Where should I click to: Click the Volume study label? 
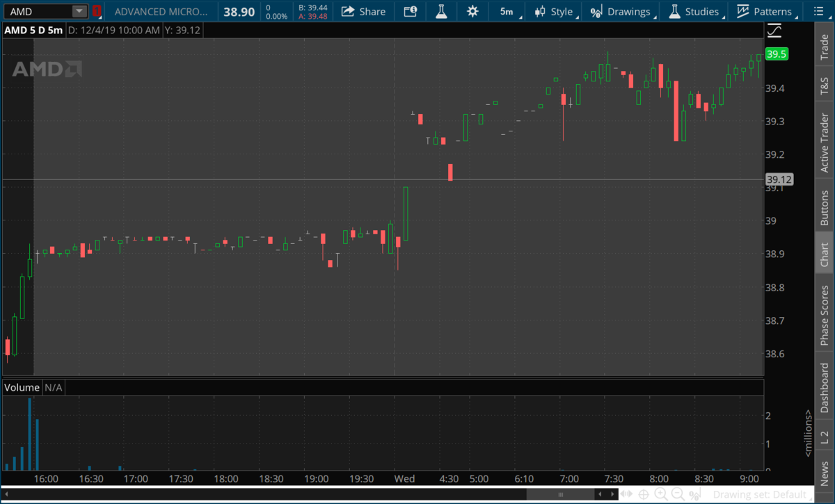[x=22, y=387]
